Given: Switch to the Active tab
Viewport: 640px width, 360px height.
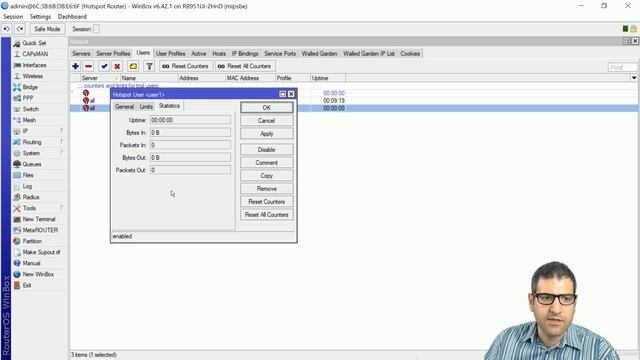Looking at the screenshot, I should click(x=199, y=53).
